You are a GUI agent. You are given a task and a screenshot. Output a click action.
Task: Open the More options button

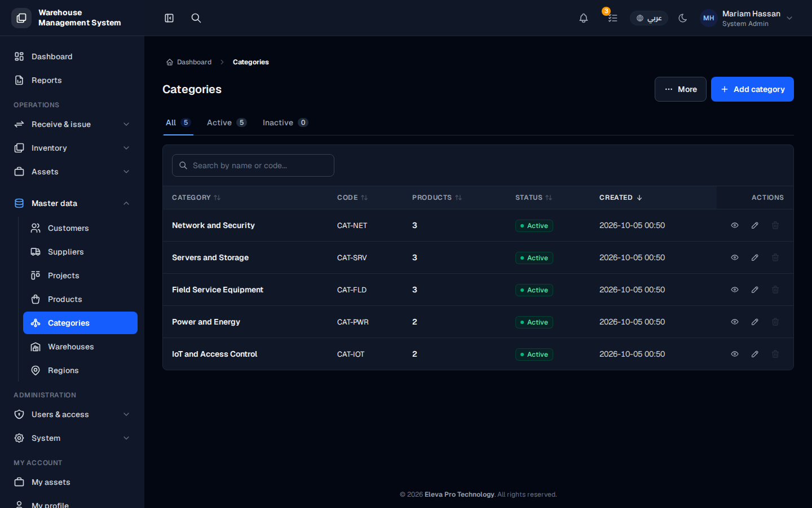(681, 89)
